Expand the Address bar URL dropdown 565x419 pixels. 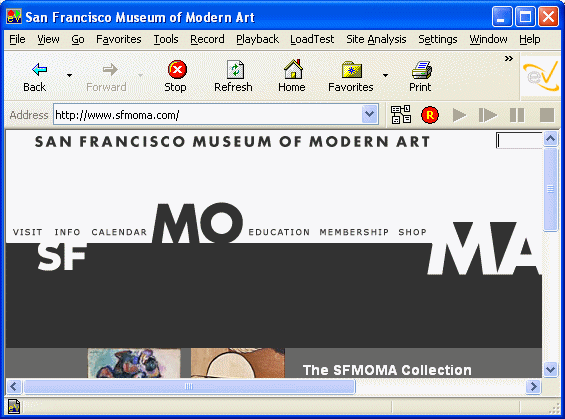click(369, 114)
